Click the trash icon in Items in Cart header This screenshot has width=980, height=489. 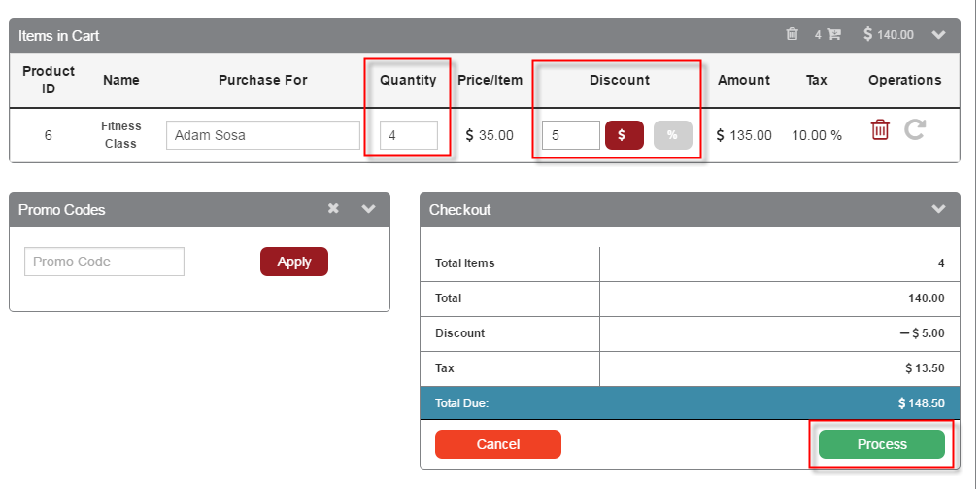pyautogui.click(x=792, y=34)
